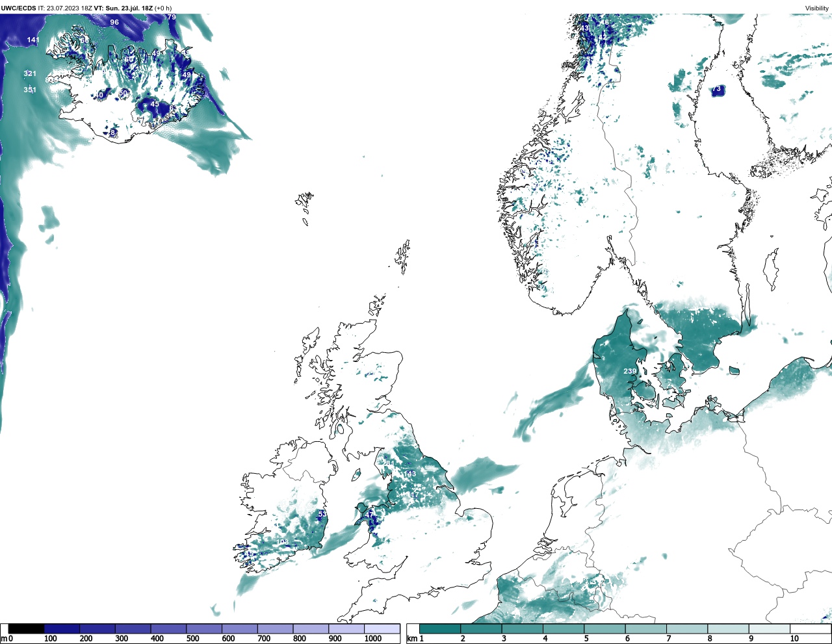Screen dimensions: 832x644
Task: Click the 500–600 m legend swatch
Action: coord(204,629)
